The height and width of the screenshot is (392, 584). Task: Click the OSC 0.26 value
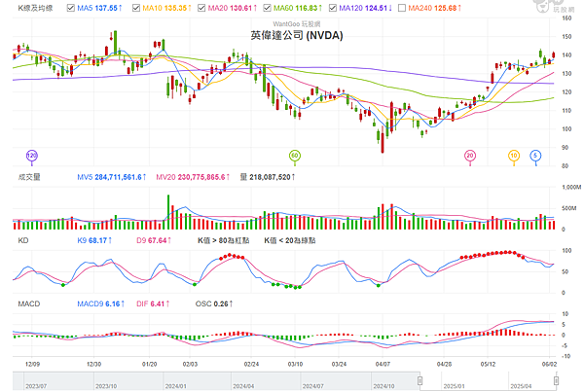tap(214, 303)
